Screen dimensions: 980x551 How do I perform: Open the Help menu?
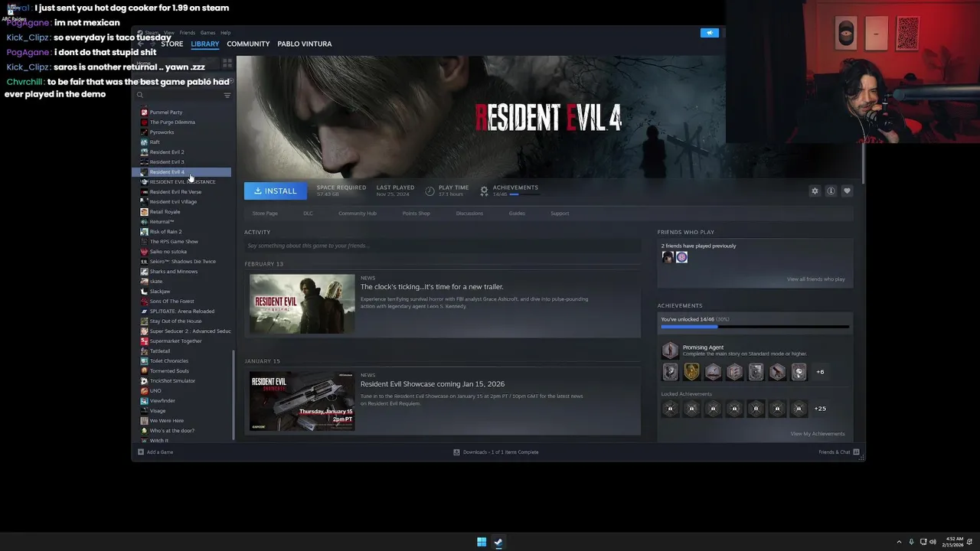pyautogui.click(x=225, y=33)
